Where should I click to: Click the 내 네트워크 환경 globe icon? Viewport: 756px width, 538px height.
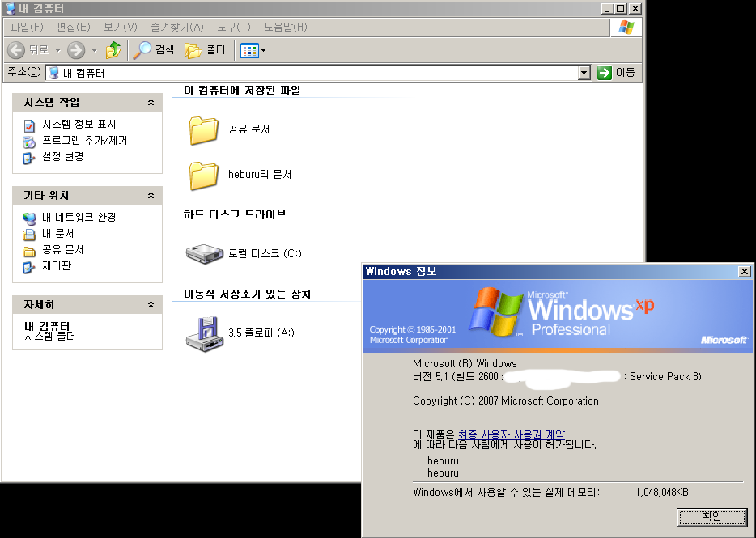(x=29, y=218)
